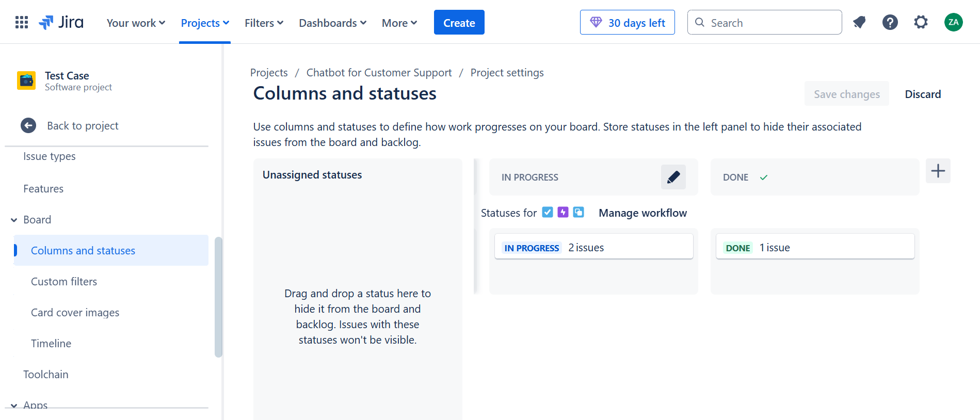980x420 pixels.
Task: Click the Discard button
Action: click(923, 94)
